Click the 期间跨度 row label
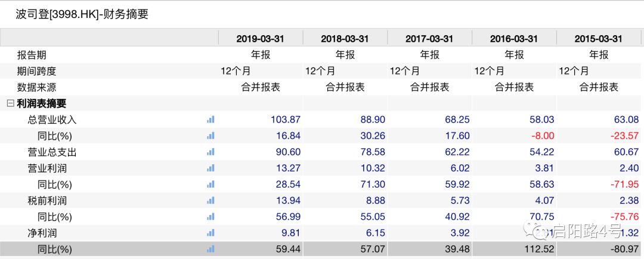This screenshot has height=259, width=644. coord(36,71)
